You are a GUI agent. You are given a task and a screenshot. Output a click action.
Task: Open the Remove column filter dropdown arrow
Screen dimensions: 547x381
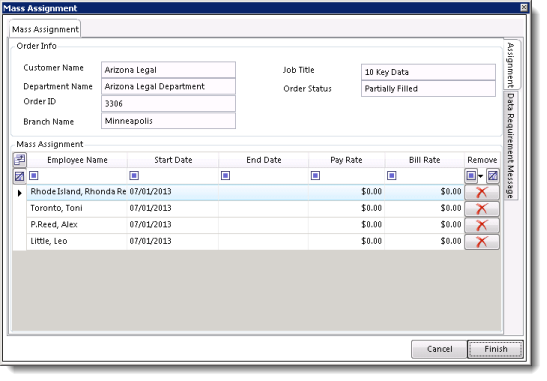click(x=480, y=176)
